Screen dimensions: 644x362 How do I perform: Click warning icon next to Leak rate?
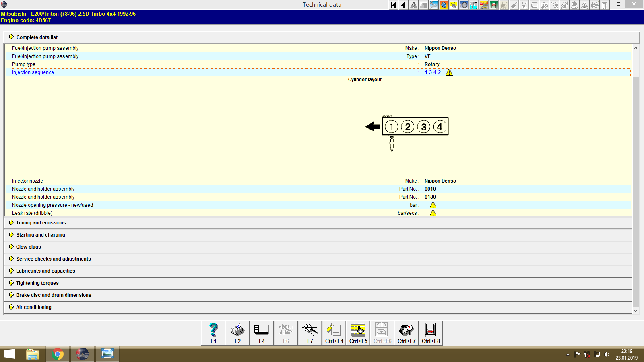click(433, 213)
